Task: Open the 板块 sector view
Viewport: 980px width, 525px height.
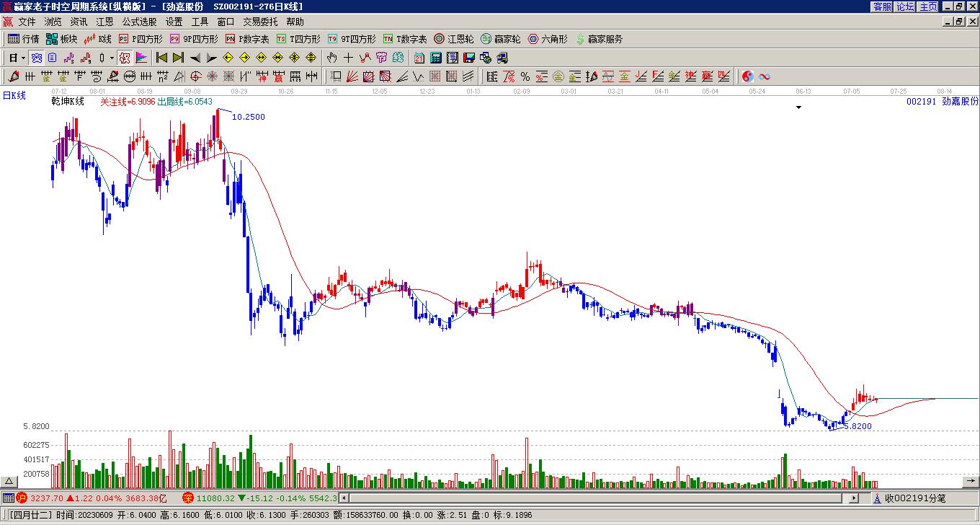Action: [x=61, y=39]
